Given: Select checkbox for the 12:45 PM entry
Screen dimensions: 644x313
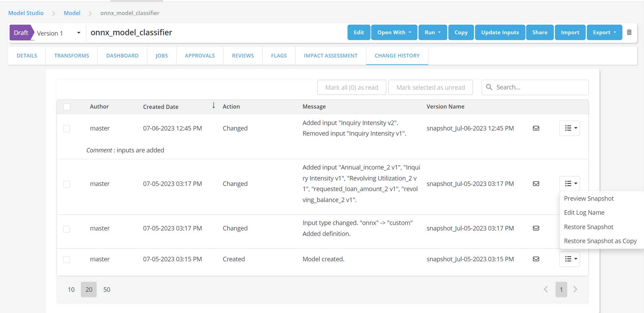Looking at the screenshot, I should point(66,128).
